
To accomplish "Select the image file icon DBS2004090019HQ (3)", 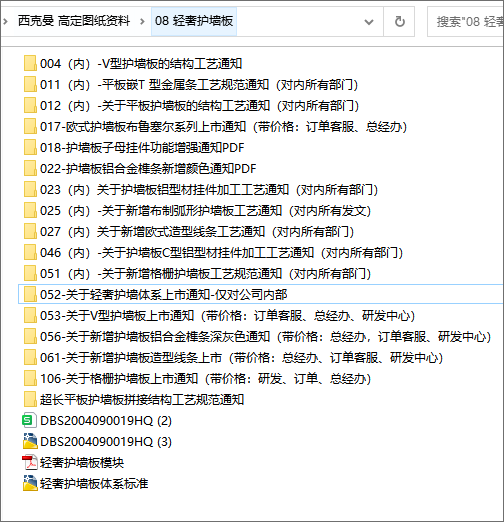I will [30, 441].
